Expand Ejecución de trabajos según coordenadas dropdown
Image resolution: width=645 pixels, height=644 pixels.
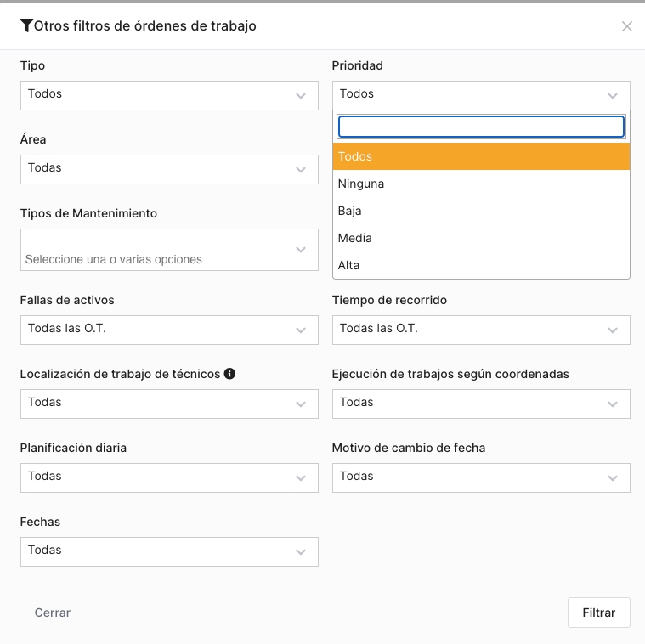tap(481, 404)
